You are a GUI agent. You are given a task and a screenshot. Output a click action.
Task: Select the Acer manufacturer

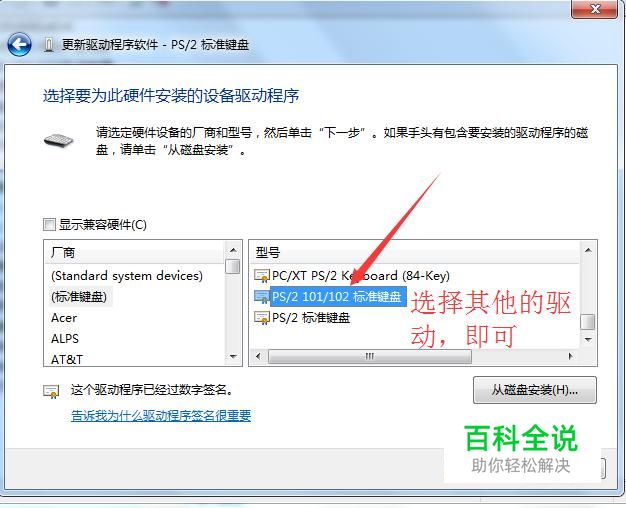pyautogui.click(x=64, y=318)
